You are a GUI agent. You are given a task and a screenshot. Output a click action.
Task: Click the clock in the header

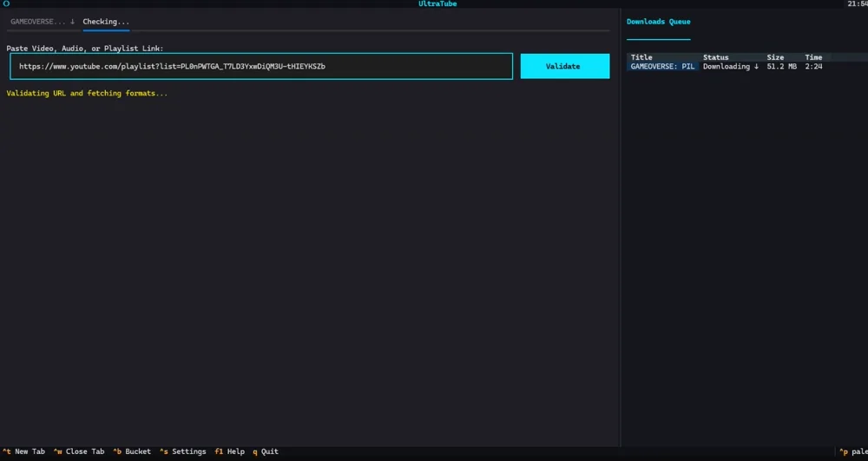coord(858,3)
